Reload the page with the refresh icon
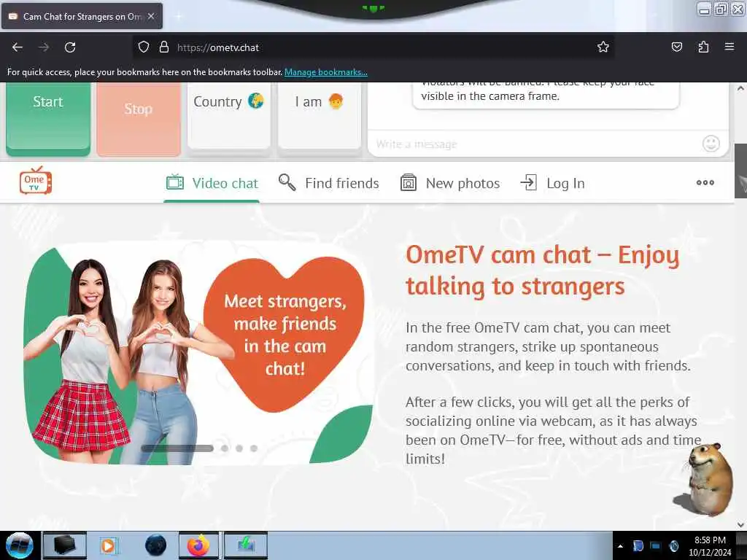 (70, 47)
